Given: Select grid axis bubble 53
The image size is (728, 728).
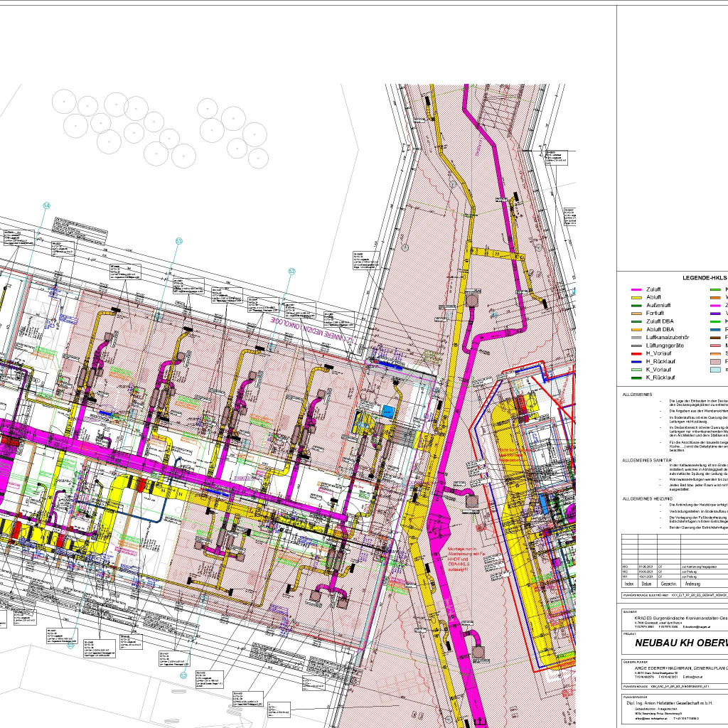Looking at the screenshot, I should coord(179,242).
